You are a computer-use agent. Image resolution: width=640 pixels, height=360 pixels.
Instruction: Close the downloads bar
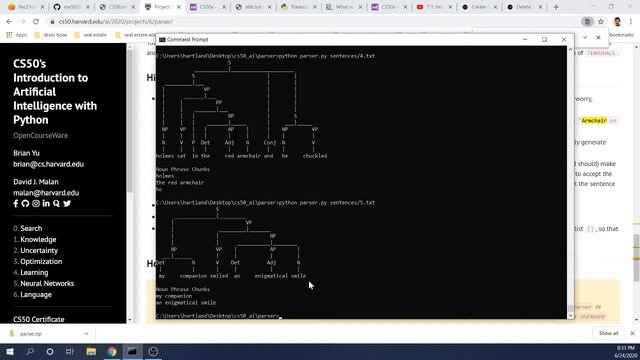tap(632, 333)
